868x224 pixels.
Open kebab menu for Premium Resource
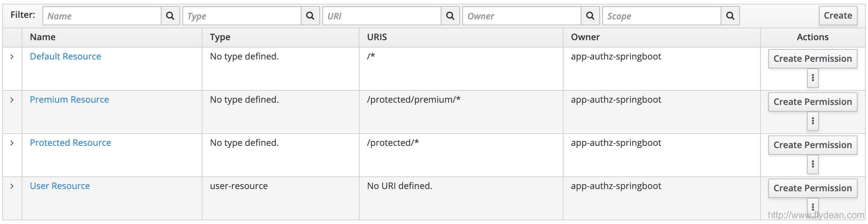coord(813,121)
